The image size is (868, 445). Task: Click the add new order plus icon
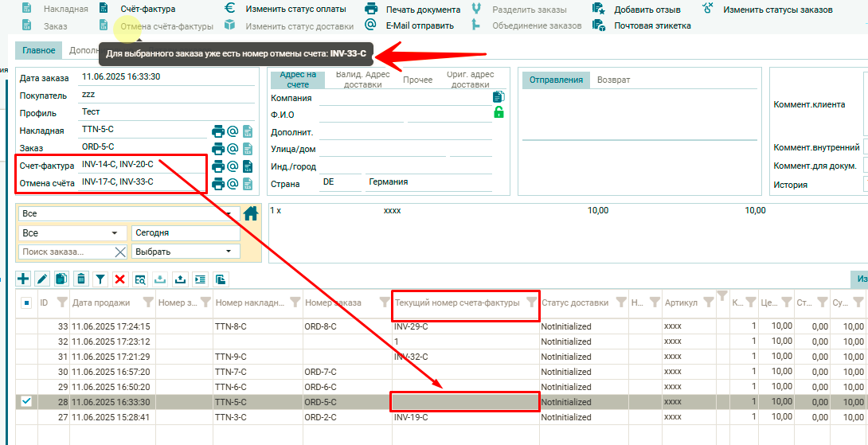23,279
